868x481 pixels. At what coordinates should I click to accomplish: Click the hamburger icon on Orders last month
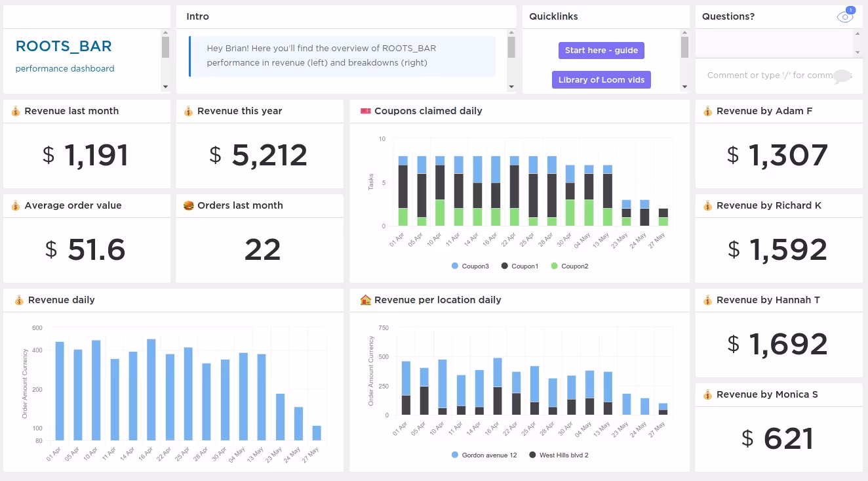tap(187, 205)
